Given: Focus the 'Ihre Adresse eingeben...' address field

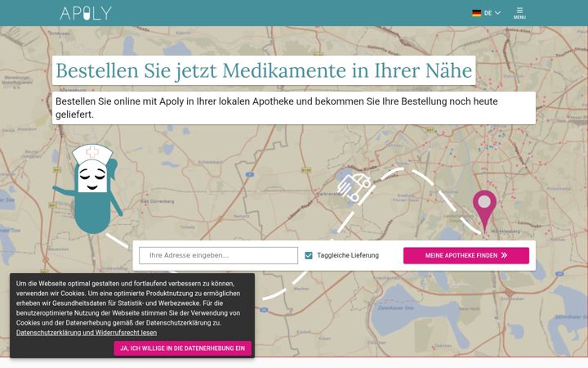Looking at the screenshot, I should [x=218, y=255].
